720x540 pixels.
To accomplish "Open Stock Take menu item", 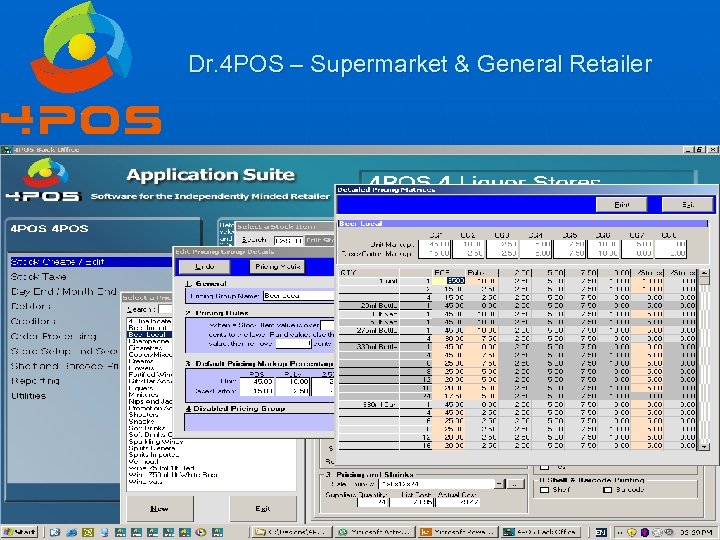I will (x=39, y=277).
